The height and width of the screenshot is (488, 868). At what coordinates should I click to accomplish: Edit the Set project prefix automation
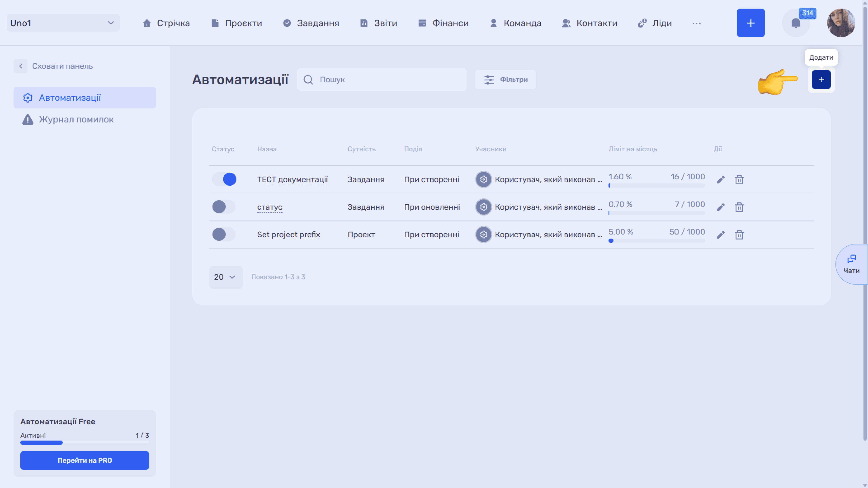[x=720, y=235]
